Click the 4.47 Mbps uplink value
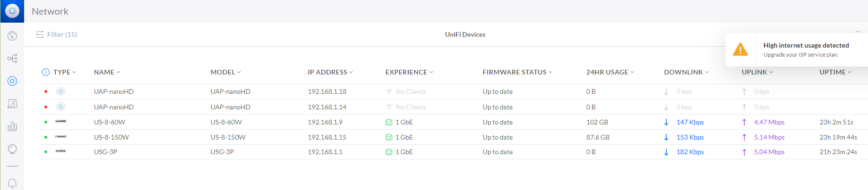 pyautogui.click(x=769, y=122)
